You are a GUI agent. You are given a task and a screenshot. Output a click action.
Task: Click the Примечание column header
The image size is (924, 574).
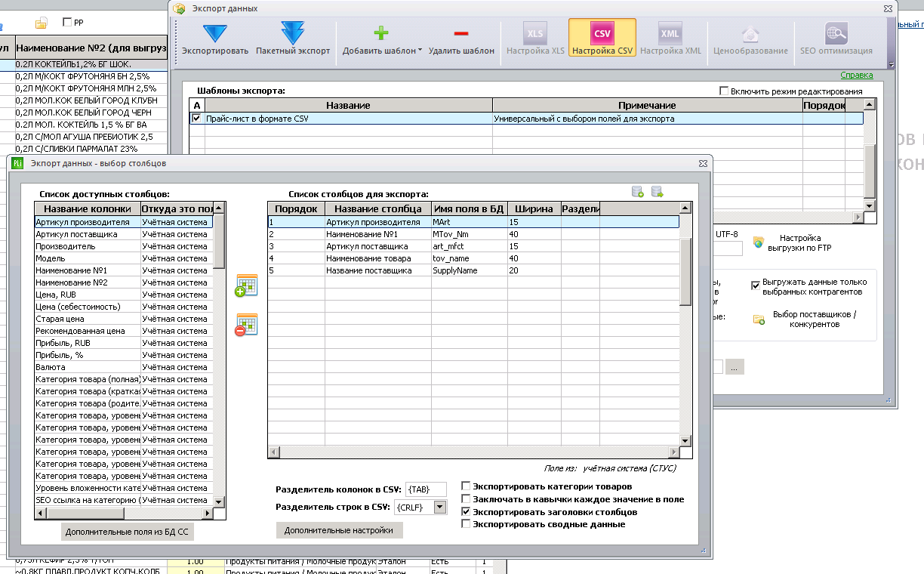[x=647, y=106]
